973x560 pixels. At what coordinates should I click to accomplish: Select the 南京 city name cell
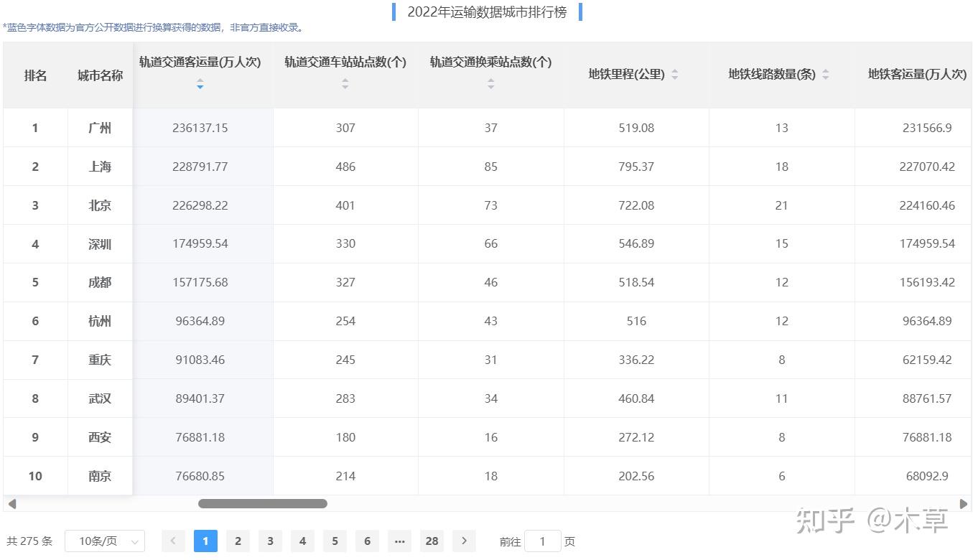click(x=100, y=476)
